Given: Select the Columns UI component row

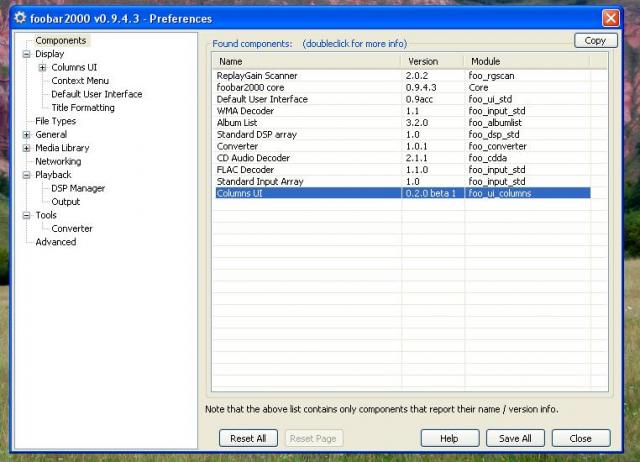Looking at the screenshot, I should point(402,193).
